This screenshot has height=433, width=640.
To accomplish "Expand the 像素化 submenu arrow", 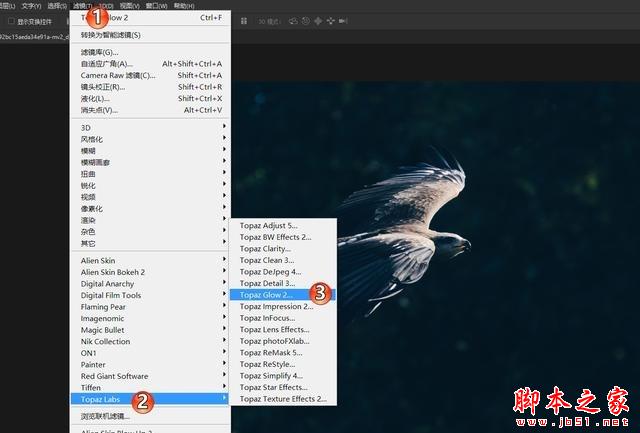I will pyautogui.click(x=224, y=207).
